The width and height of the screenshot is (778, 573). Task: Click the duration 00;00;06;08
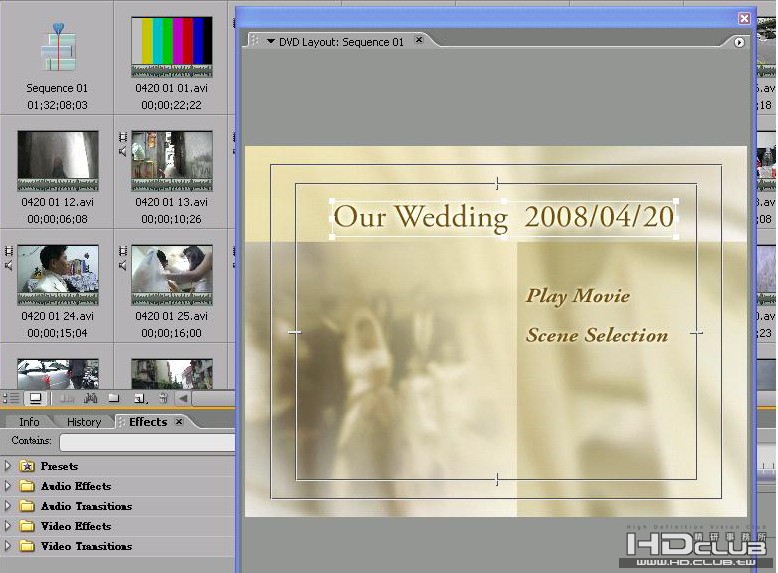pyautogui.click(x=58, y=219)
